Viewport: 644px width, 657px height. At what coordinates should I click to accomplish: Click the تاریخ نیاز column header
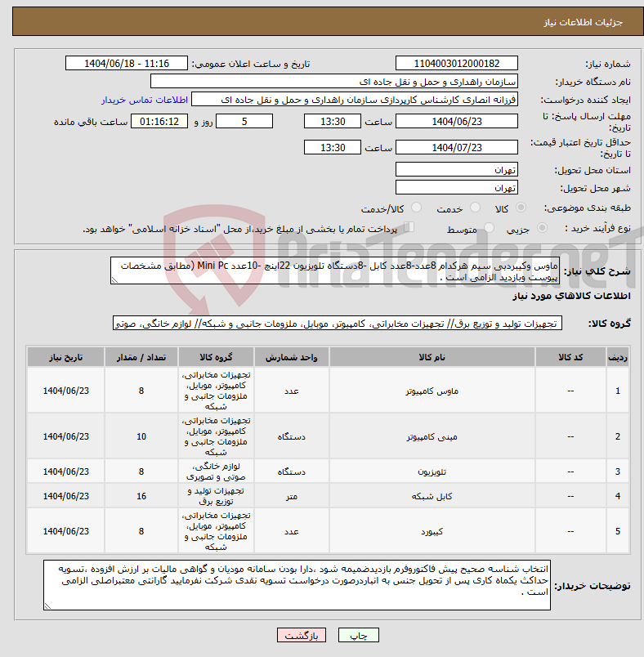tap(65, 357)
